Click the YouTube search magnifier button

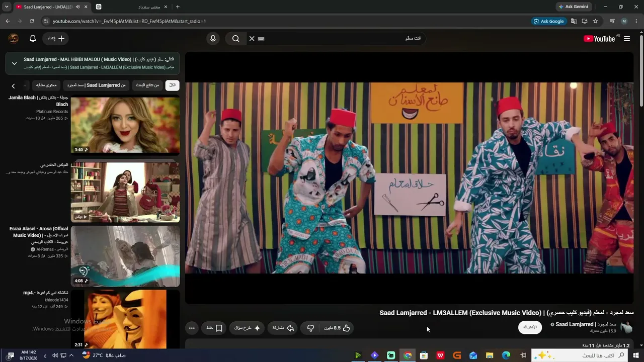235,39
